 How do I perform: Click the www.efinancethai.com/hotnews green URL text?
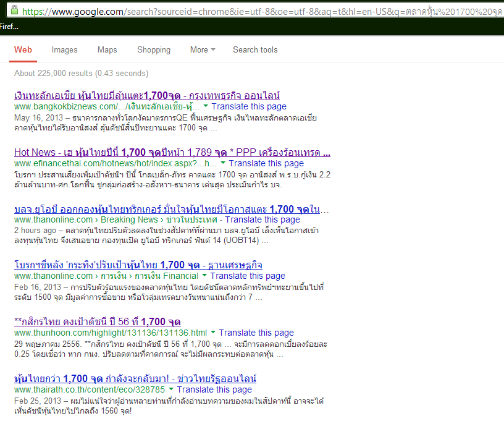[115, 163]
